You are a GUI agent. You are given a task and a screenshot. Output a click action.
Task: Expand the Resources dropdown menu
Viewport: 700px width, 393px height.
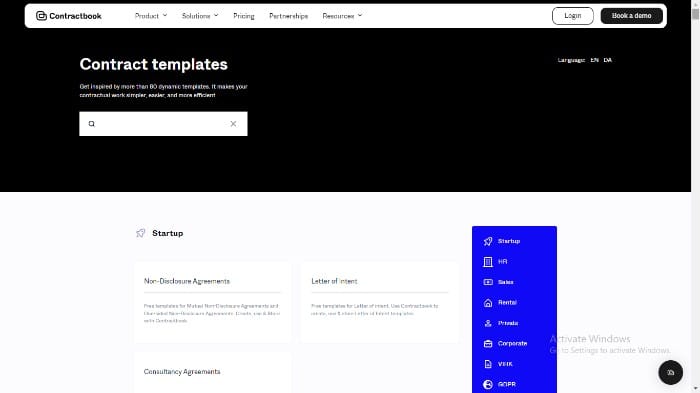342,16
